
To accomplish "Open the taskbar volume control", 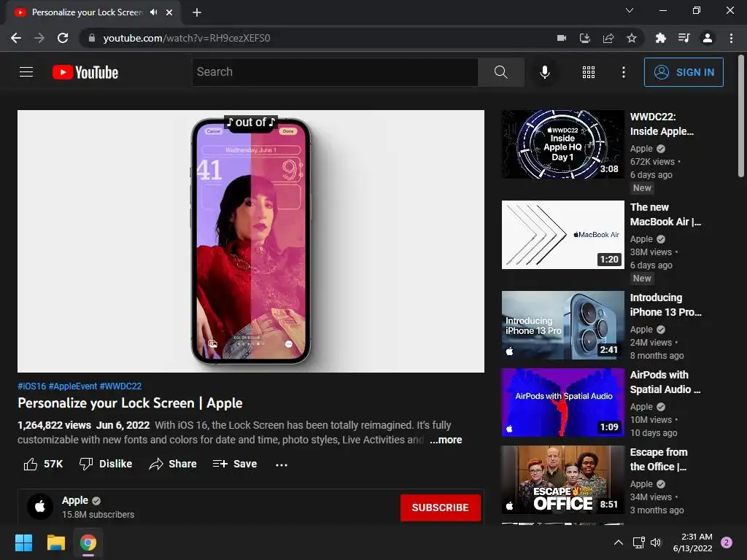I will pos(656,542).
